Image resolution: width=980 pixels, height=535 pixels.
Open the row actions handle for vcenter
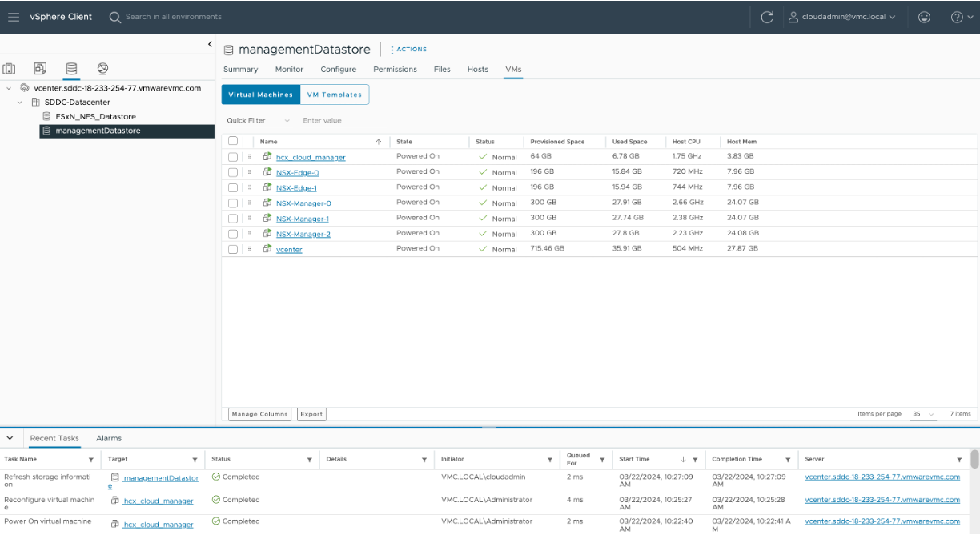point(250,249)
